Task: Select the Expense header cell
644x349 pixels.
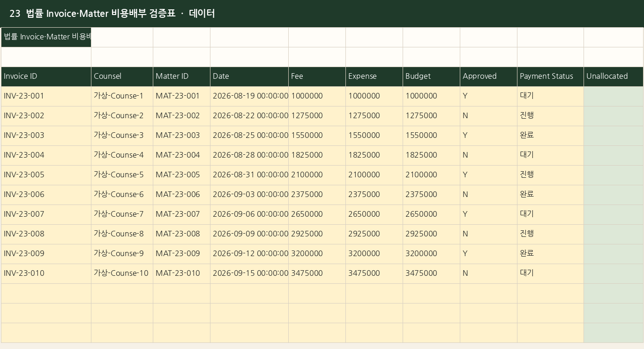Action: point(374,76)
